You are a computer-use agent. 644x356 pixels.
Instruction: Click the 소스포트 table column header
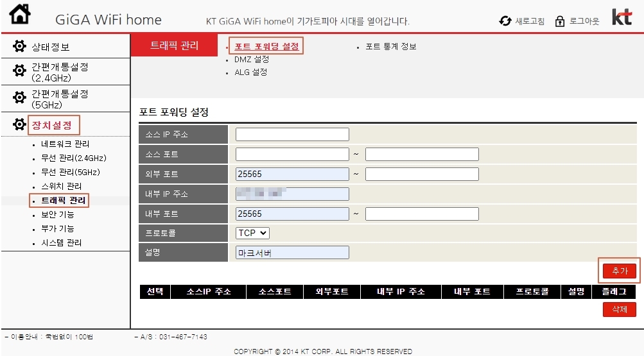pos(275,292)
